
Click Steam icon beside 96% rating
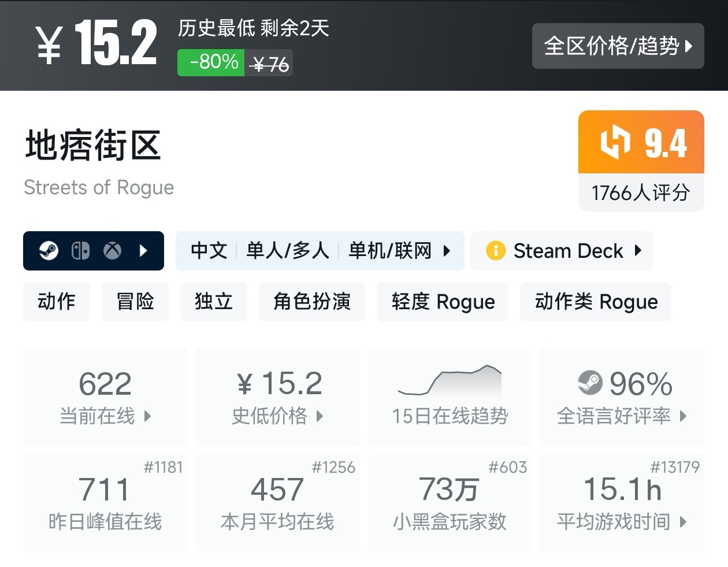[x=590, y=383]
